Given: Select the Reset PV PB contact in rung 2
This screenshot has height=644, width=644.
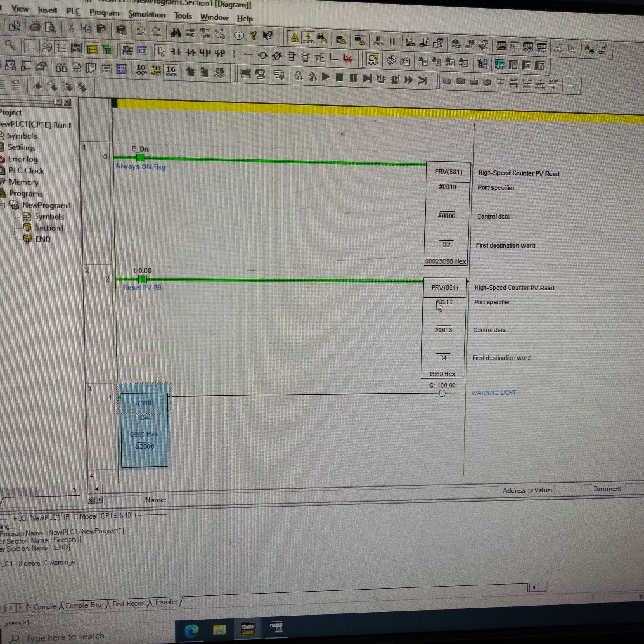Looking at the screenshot, I should [x=142, y=279].
